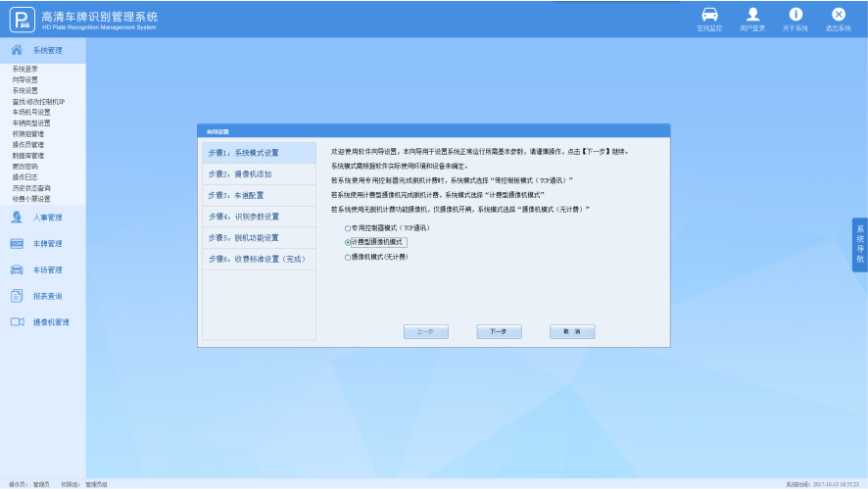Image resolution: width=868 pixels, height=489 pixels.
Task: Open 关于系统 info icon
Action: [796, 15]
